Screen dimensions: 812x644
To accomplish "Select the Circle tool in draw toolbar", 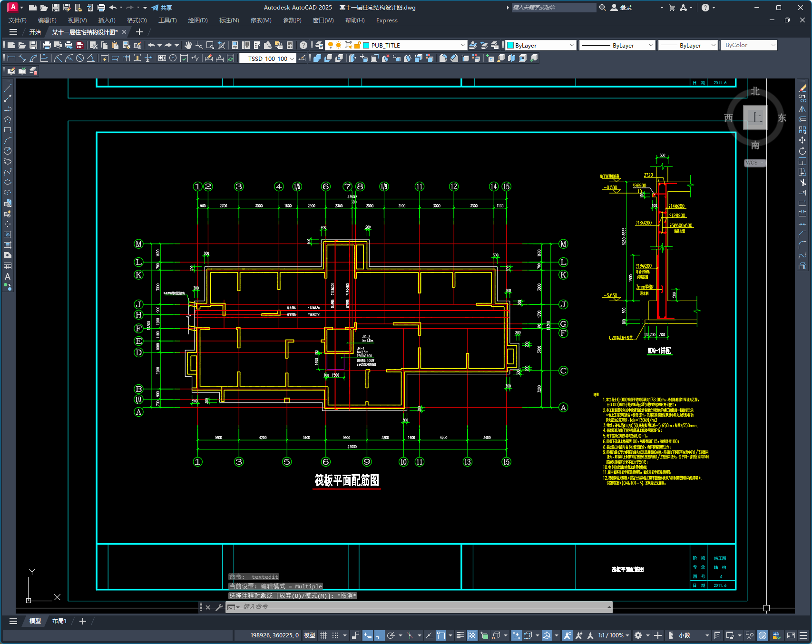I will (8, 151).
